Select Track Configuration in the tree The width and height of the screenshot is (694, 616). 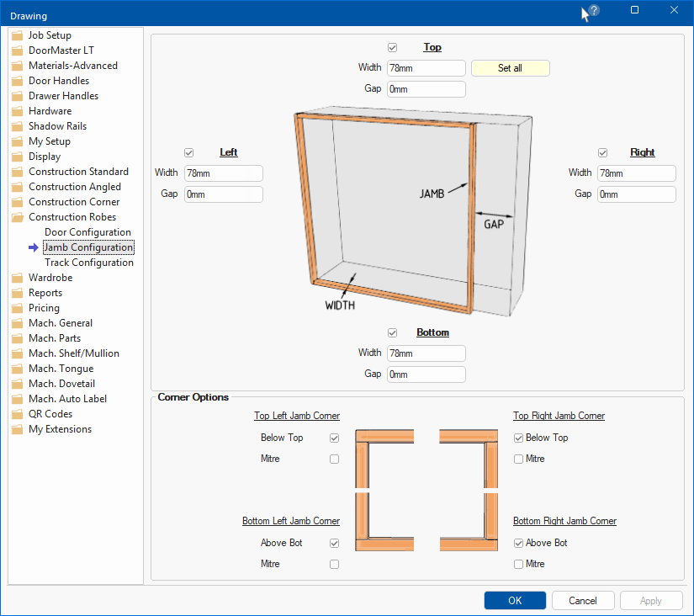pyautogui.click(x=88, y=263)
